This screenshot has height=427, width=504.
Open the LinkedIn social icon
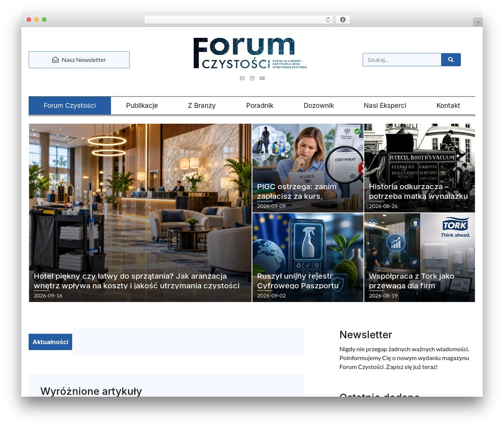pos(252,78)
